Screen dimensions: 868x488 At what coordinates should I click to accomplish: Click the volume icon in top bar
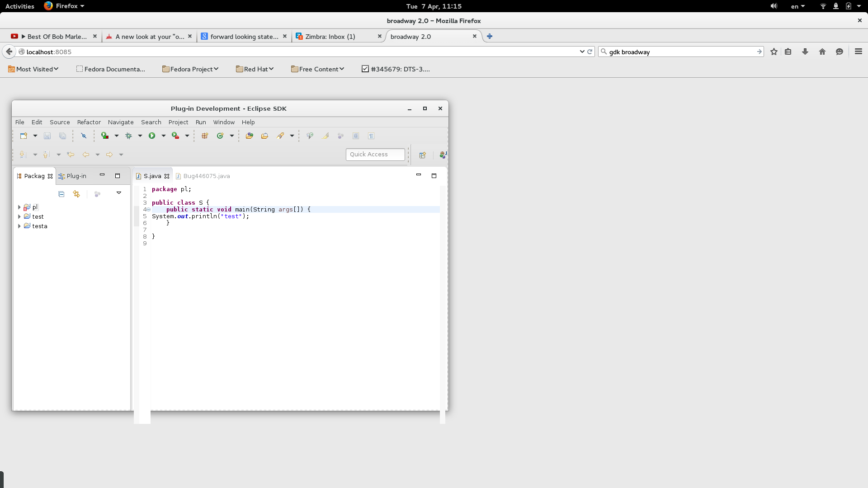click(x=774, y=6)
